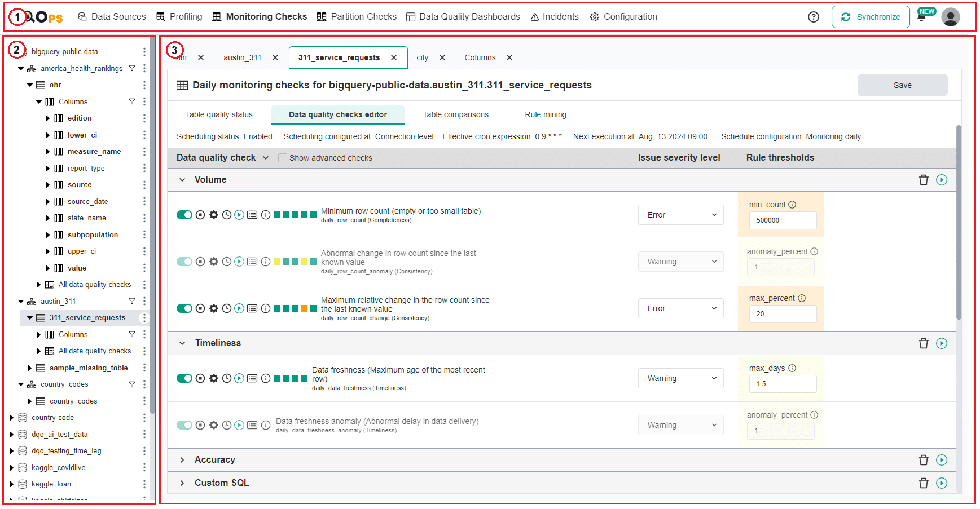The height and width of the screenshot is (509, 980).
Task: Open Monitoring daily schedule link
Action: [833, 136]
